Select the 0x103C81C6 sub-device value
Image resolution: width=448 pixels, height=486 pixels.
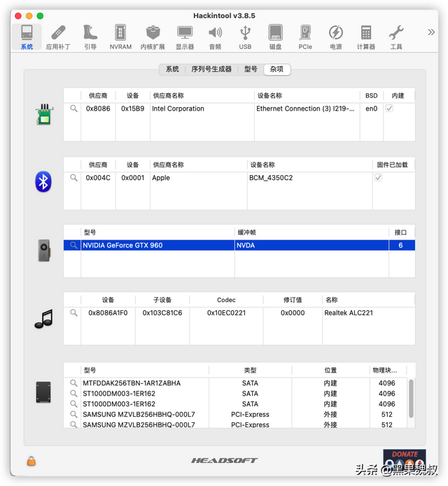(x=162, y=313)
